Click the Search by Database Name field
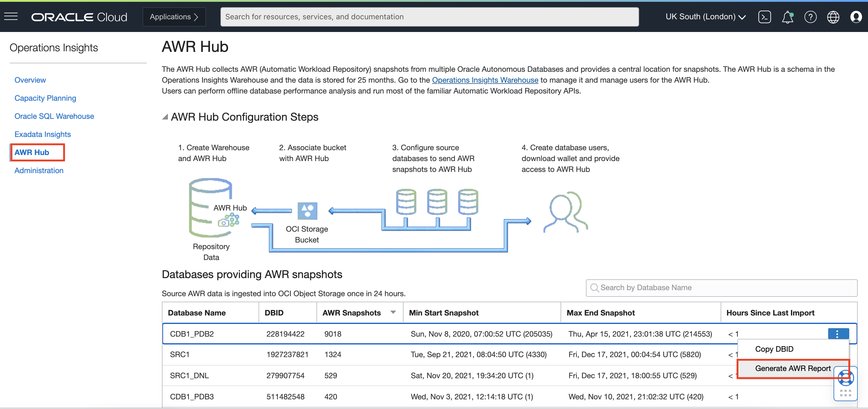 721,288
